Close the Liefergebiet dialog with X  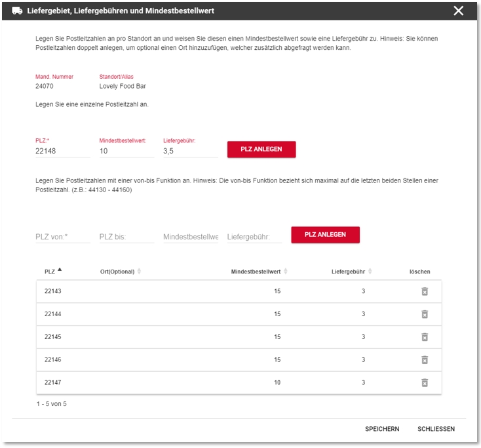(x=458, y=10)
